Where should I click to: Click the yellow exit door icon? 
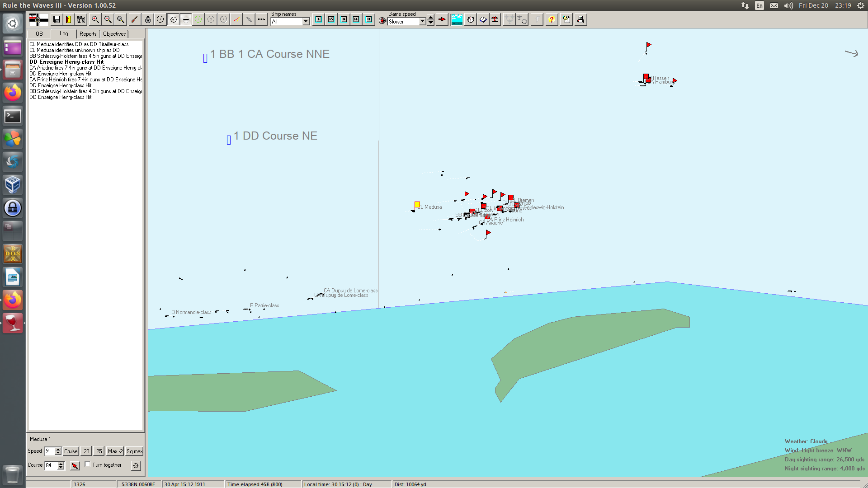69,19
